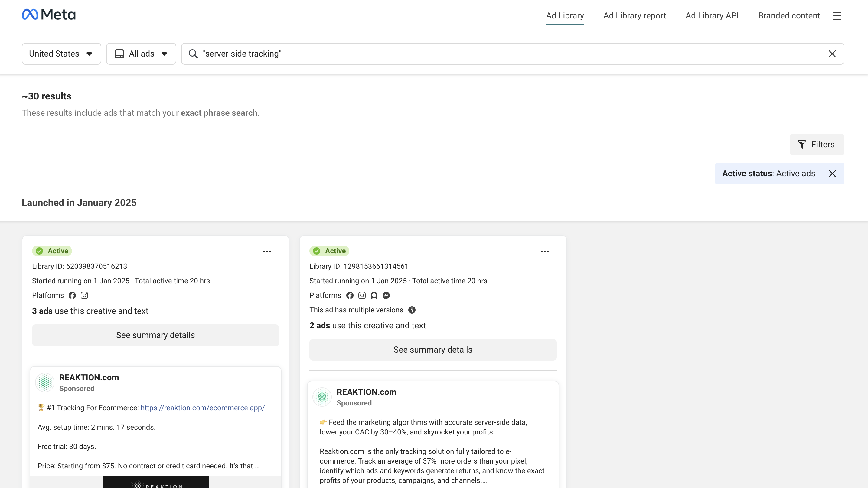Click the info icon next to multiple versions
The image size is (868, 488).
pyautogui.click(x=412, y=310)
